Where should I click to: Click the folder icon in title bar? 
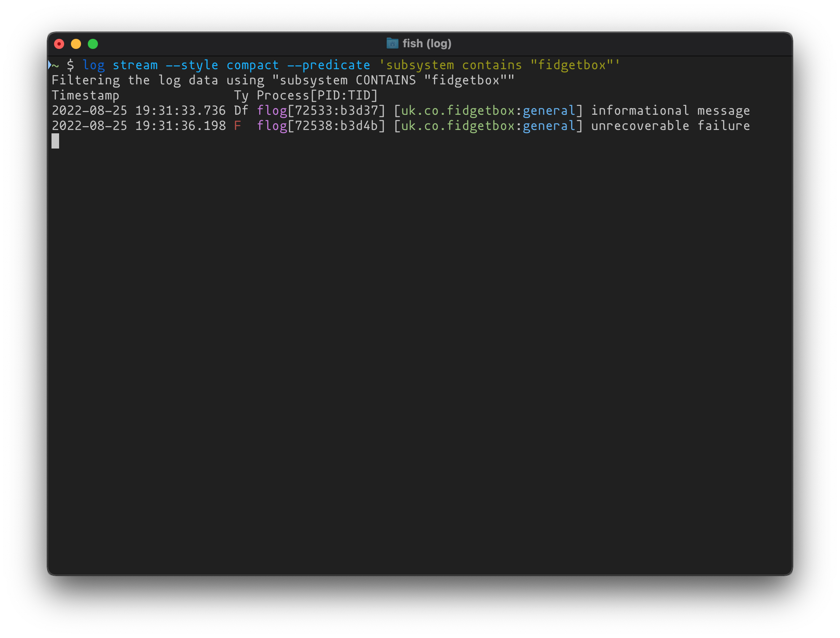pos(392,43)
